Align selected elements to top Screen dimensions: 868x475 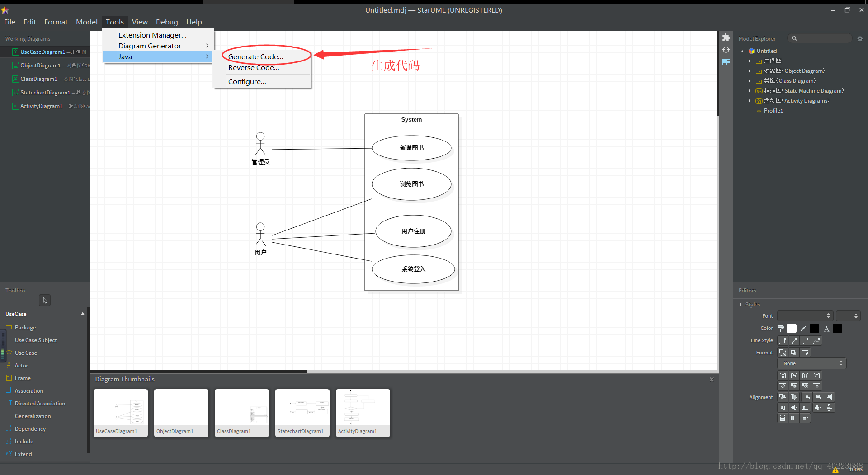[783, 408]
